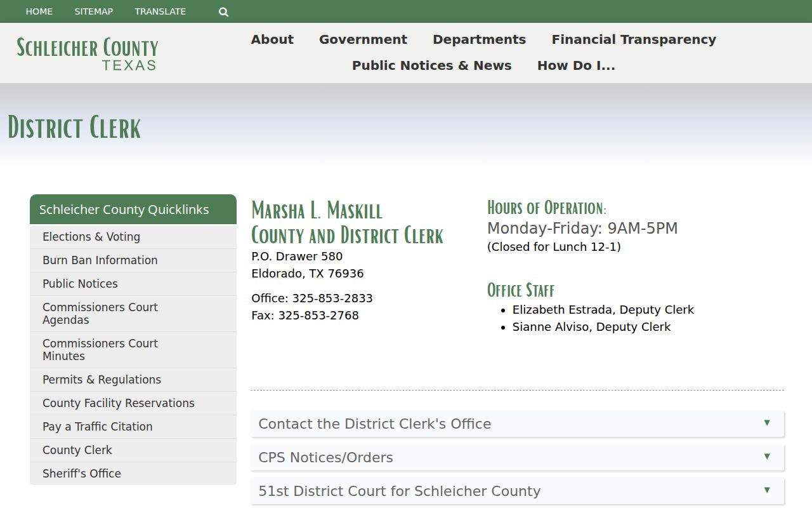Click fax number 325-853-2768
Image resolution: width=812 pixels, height=508 pixels.
pyautogui.click(x=318, y=316)
